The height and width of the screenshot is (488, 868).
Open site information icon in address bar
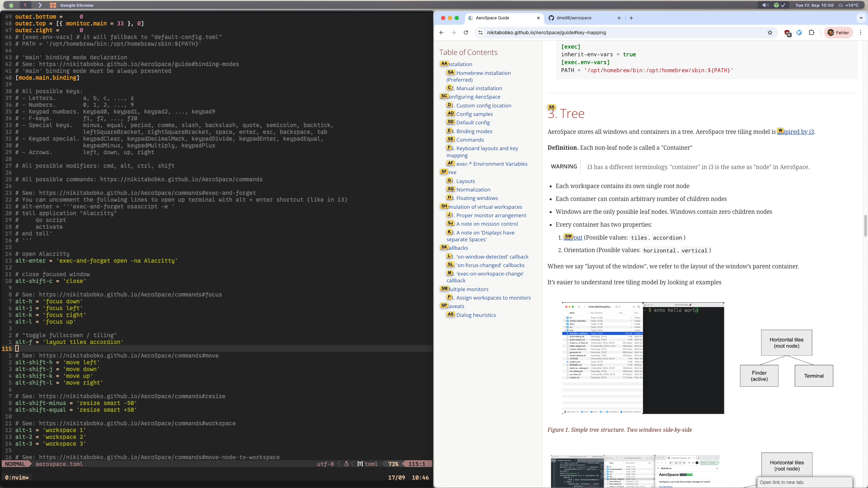pyautogui.click(x=480, y=33)
